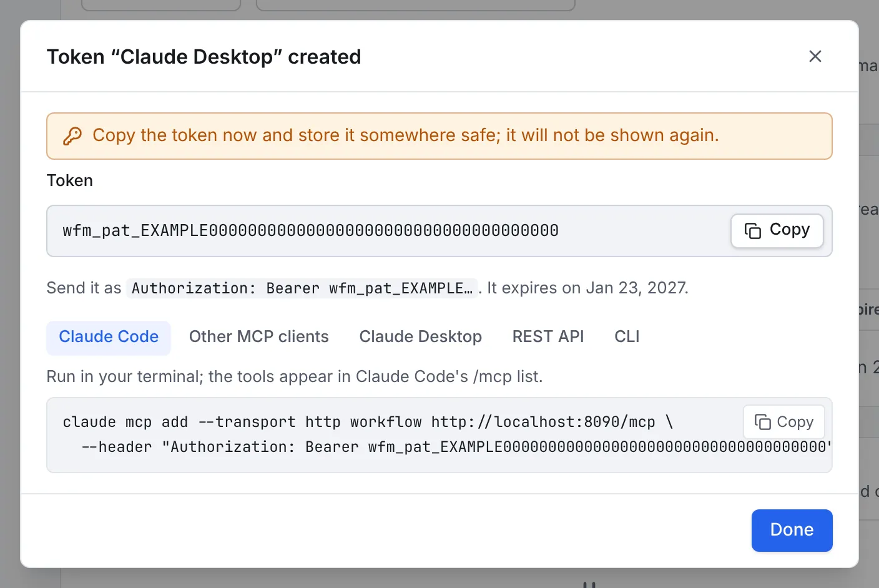Viewport: 879px width, 588px height.
Task: Click the Authorization: Bearer inline code snippet
Action: pyautogui.click(x=302, y=288)
